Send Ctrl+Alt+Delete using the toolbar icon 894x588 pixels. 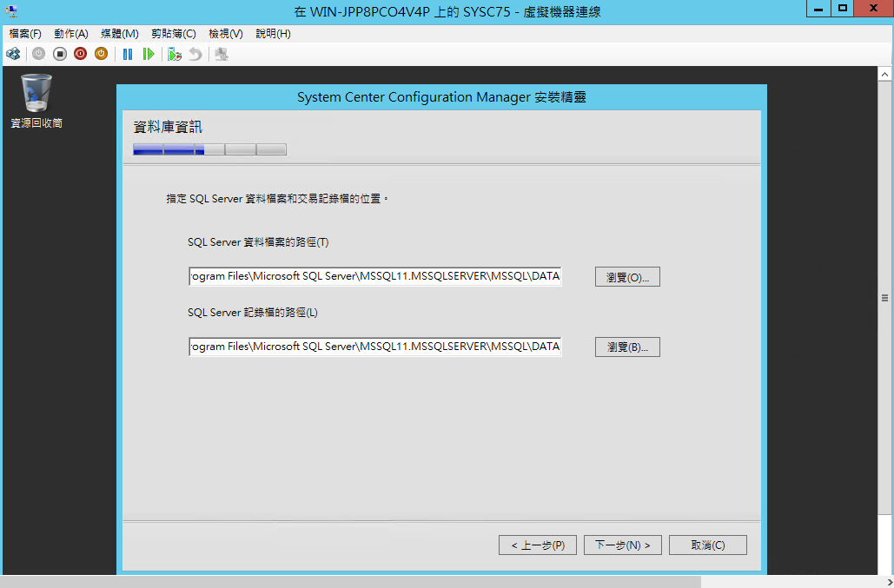(x=13, y=54)
